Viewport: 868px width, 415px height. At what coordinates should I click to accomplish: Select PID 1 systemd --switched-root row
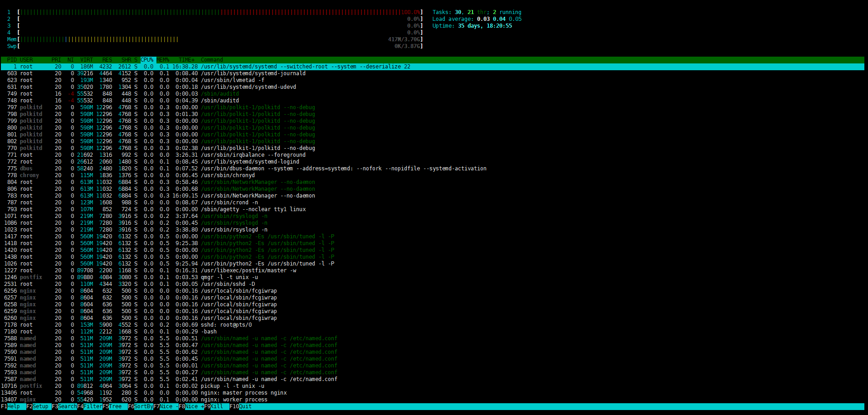[433, 67]
